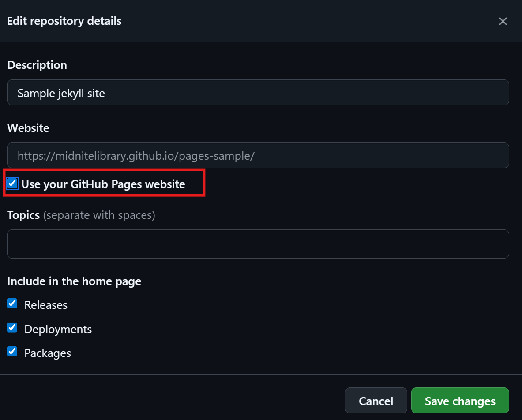
Task: Click the Website field label
Action: click(28, 128)
